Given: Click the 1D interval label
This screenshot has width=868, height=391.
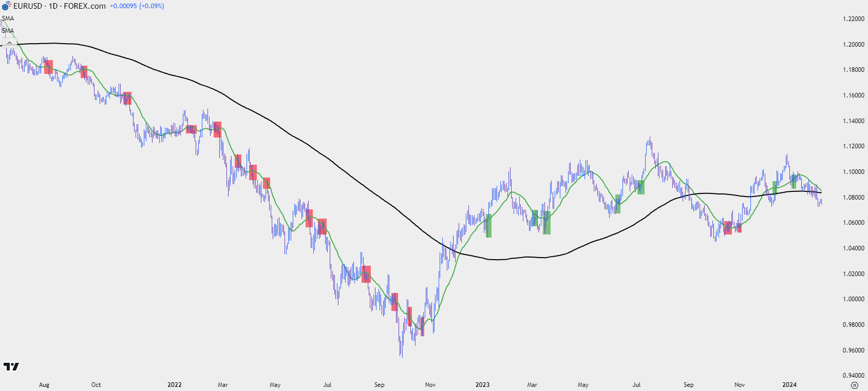Looking at the screenshot, I should pyautogui.click(x=53, y=6).
